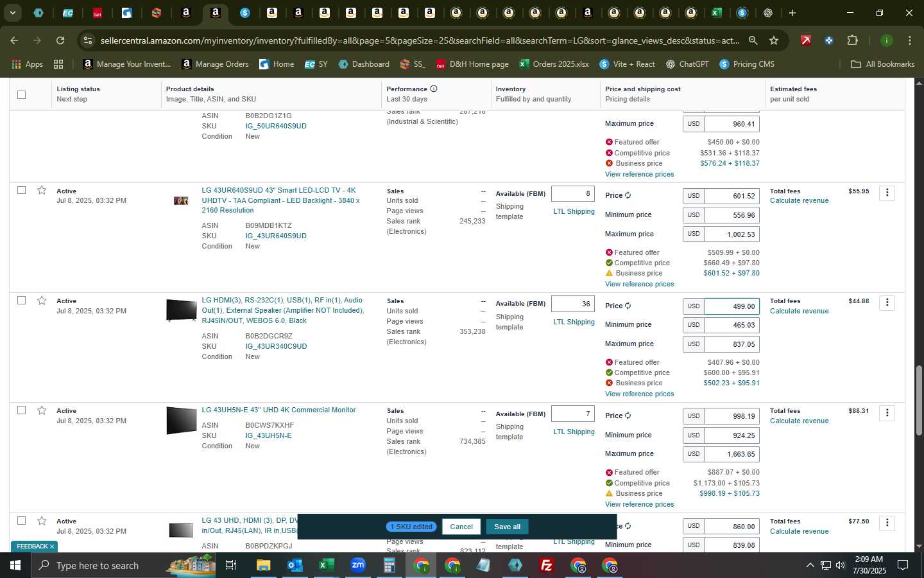924x578 pixels.
Task: Open actions menu for $77.50 fees row
Action: [887, 523]
